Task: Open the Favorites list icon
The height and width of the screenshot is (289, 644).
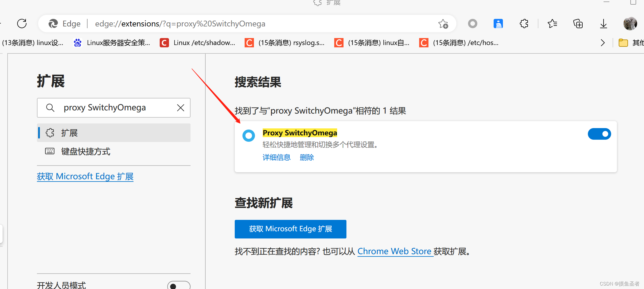Action: [x=552, y=24]
